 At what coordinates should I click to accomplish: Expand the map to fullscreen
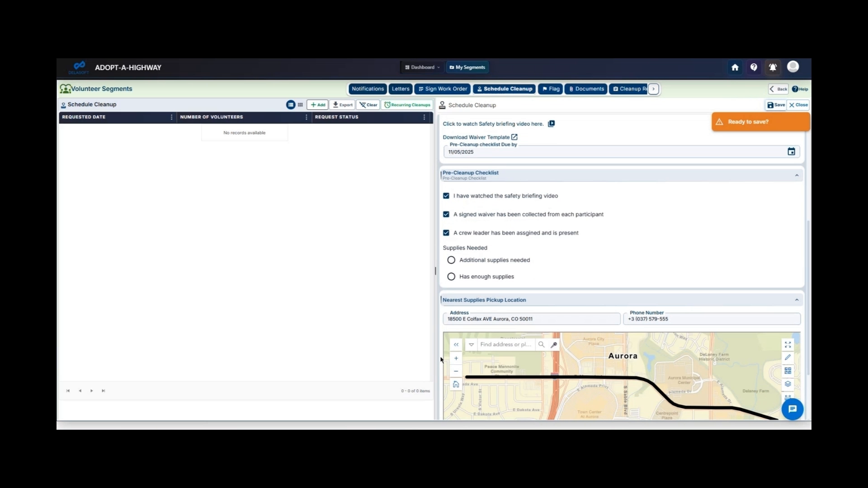(x=788, y=344)
